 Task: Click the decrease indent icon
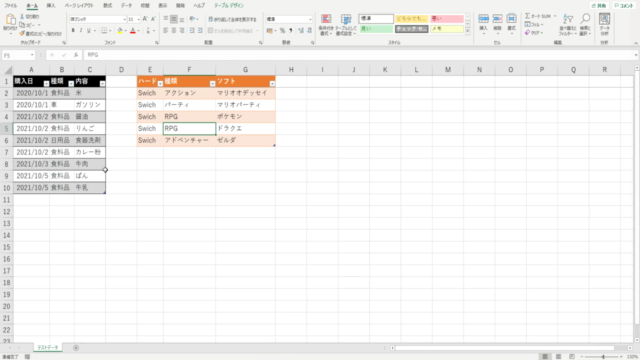click(192, 31)
